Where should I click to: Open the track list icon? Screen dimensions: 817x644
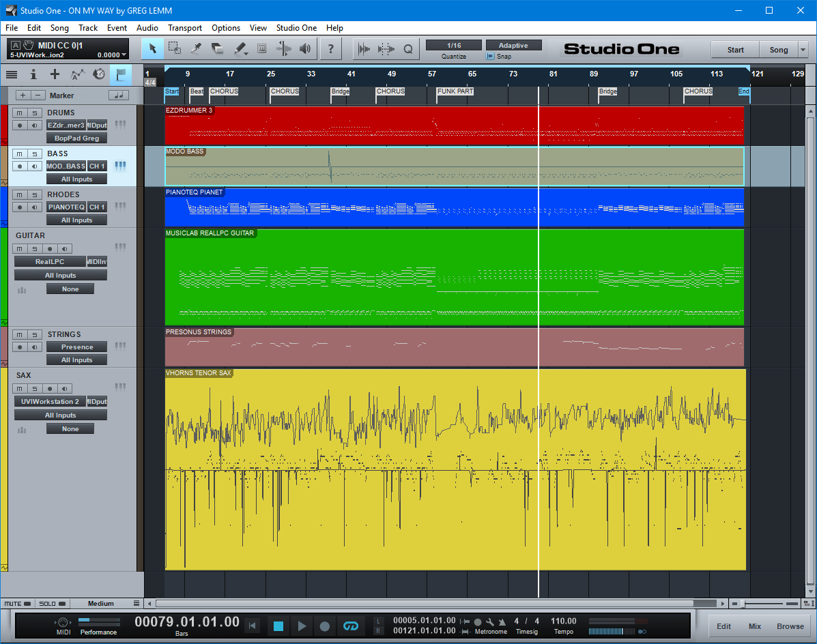point(12,75)
